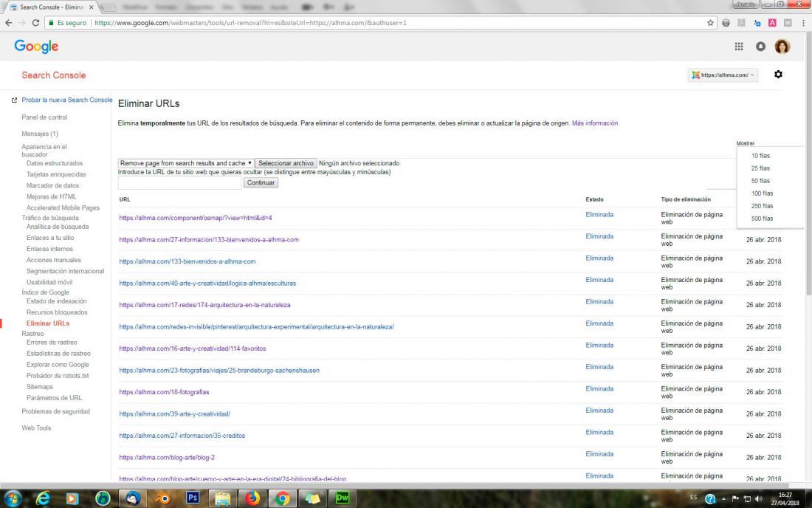Show hidden system tray icons
This screenshot has height=508, width=812.
[x=723, y=499]
